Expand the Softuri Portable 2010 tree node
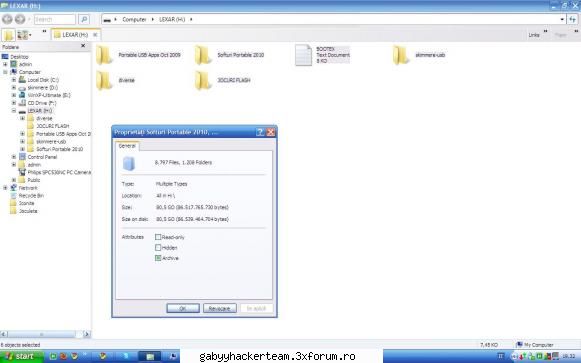This screenshot has height=363, width=581. point(23,149)
